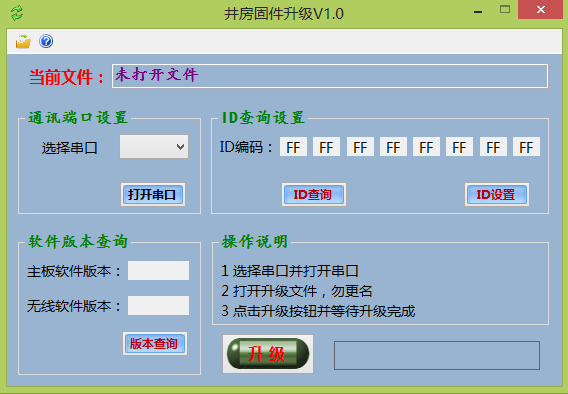This screenshot has height=394, width=568.
Task: Minimize the 井房固件升级 window
Action: click(478, 11)
